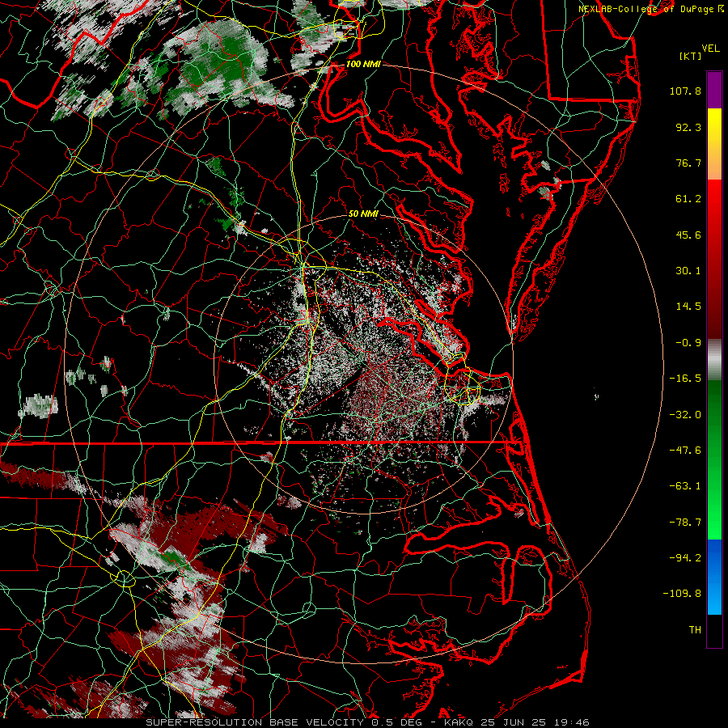
Task: Click the -63.1 velocity scale value
Action: coord(685,486)
